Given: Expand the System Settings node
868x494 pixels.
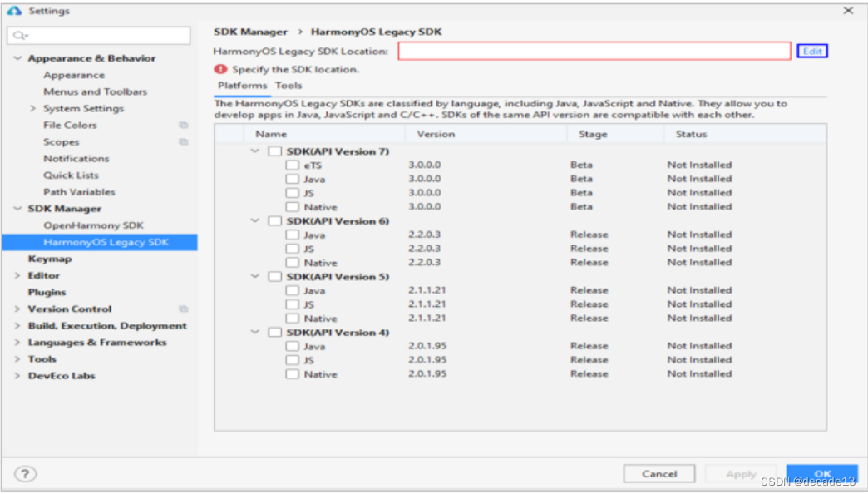Looking at the screenshot, I should click(x=32, y=109).
